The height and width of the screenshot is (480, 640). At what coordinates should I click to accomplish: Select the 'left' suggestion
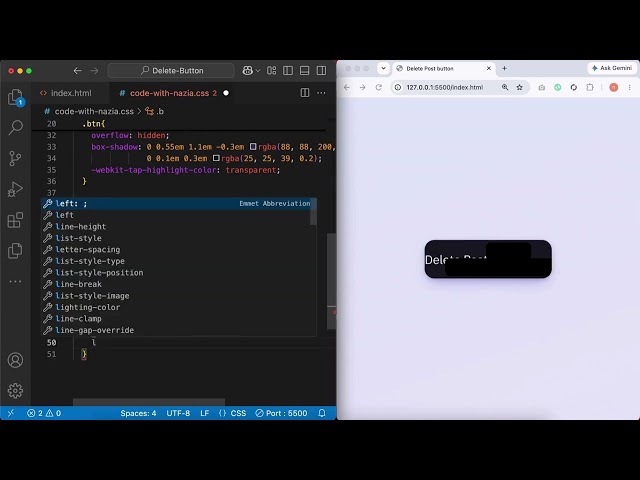pyautogui.click(x=179, y=215)
